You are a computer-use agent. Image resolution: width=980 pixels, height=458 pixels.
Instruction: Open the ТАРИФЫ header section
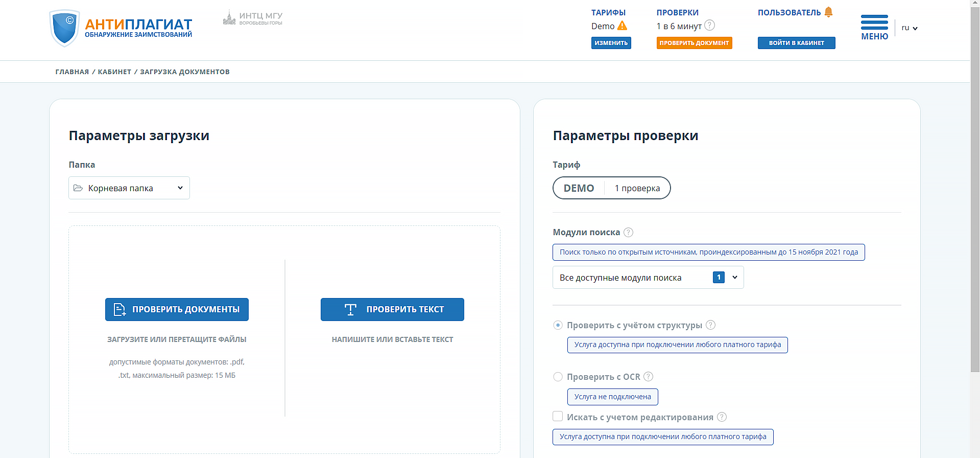click(608, 12)
